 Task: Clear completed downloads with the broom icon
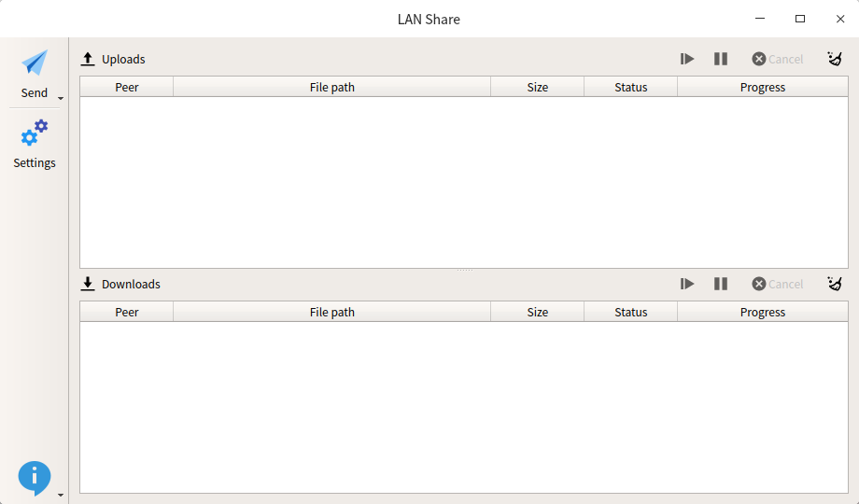tap(835, 284)
